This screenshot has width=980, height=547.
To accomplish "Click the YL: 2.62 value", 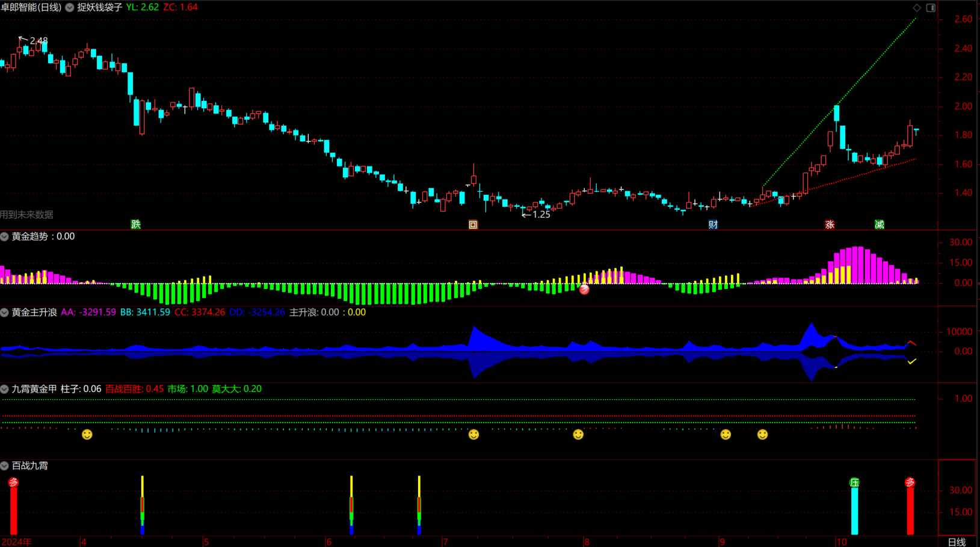I will (x=143, y=7).
